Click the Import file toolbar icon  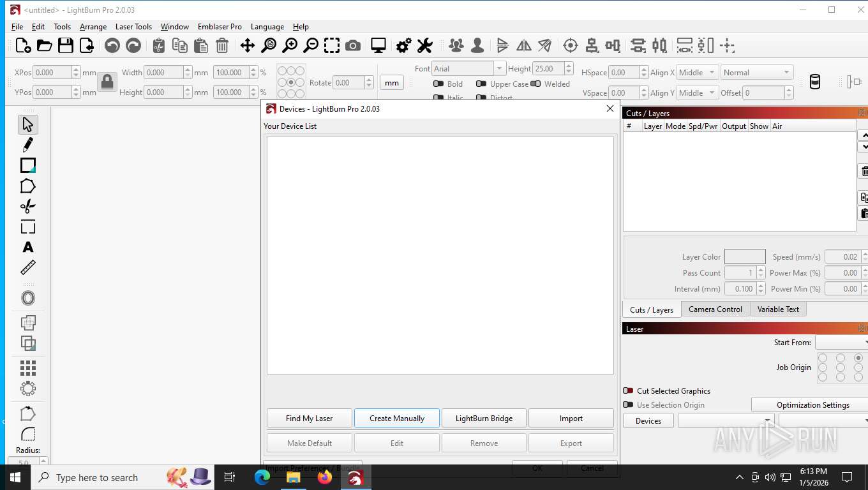(86, 45)
